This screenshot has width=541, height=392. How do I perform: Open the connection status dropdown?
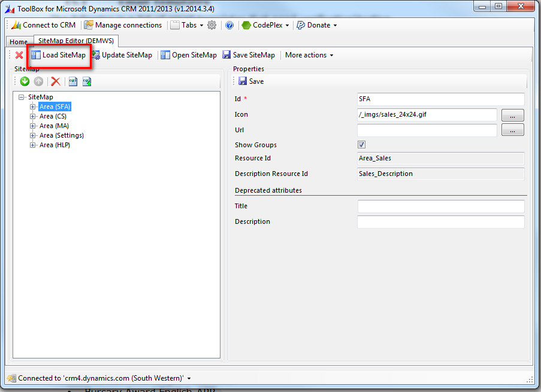click(189, 379)
